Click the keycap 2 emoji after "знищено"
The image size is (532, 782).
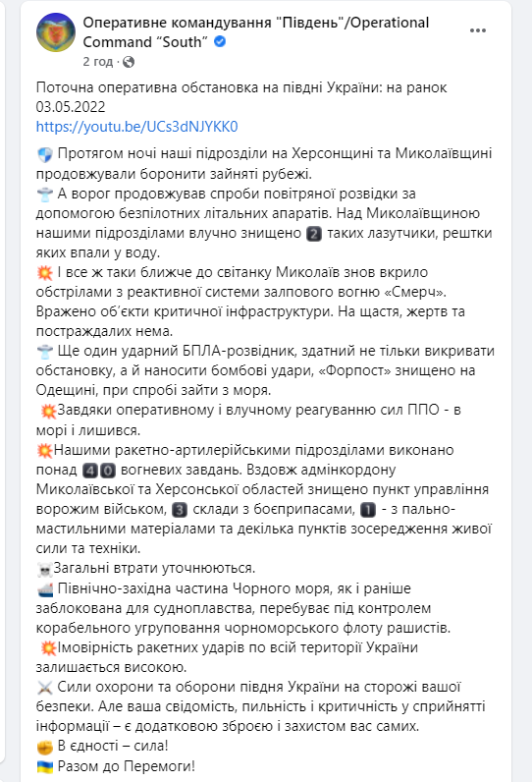pyautogui.click(x=314, y=234)
